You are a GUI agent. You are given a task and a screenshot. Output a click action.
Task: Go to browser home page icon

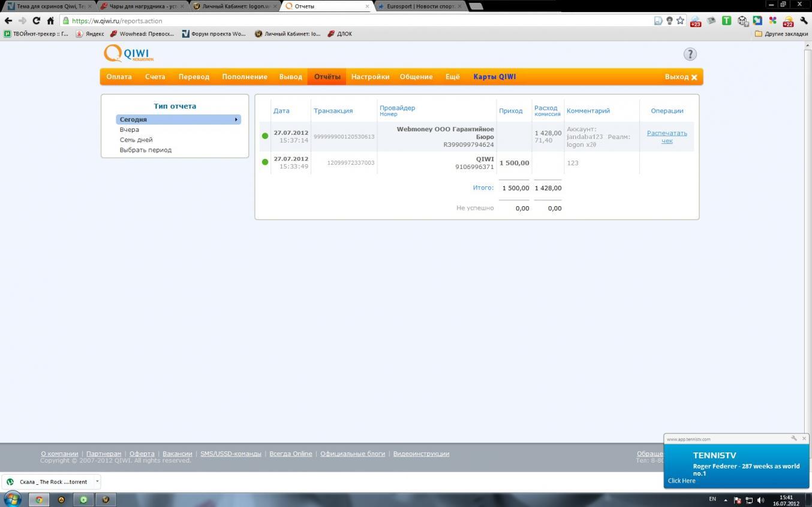[x=51, y=20]
